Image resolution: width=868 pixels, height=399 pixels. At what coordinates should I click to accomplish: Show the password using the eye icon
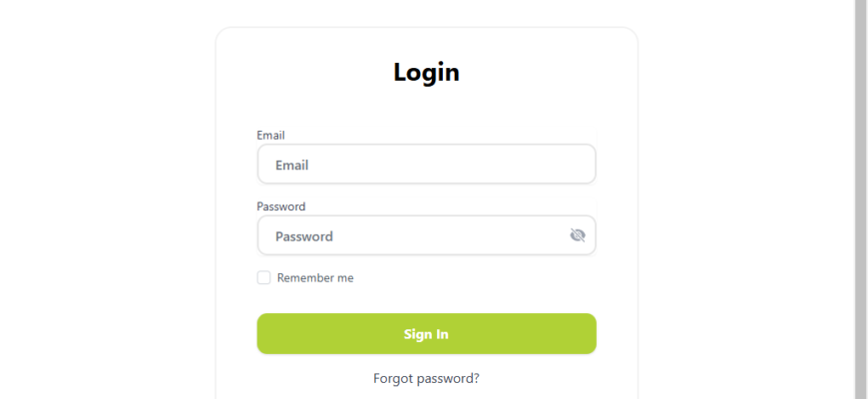(578, 235)
